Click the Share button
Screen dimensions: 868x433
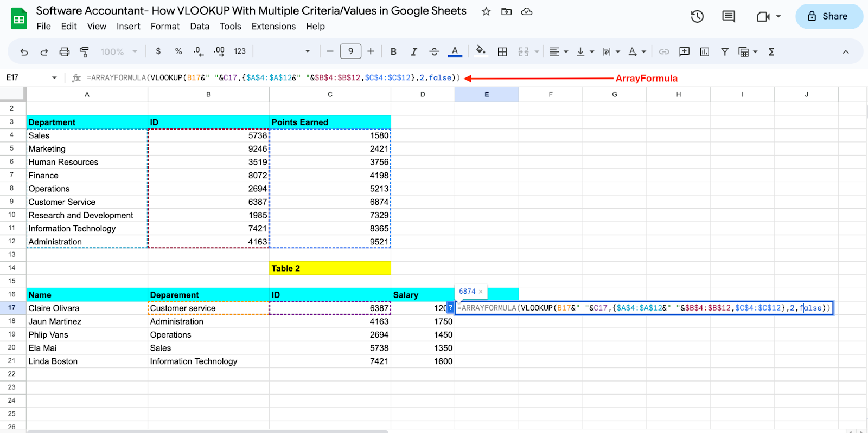click(x=828, y=16)
